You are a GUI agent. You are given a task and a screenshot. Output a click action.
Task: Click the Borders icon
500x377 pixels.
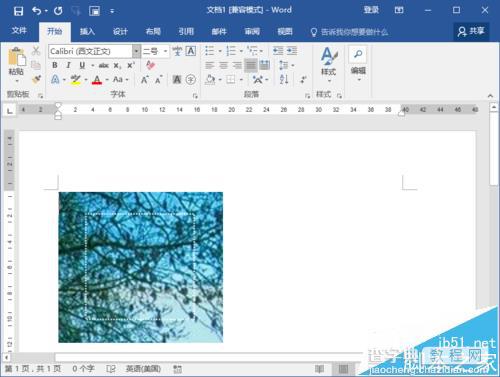[x=231, y=79]
